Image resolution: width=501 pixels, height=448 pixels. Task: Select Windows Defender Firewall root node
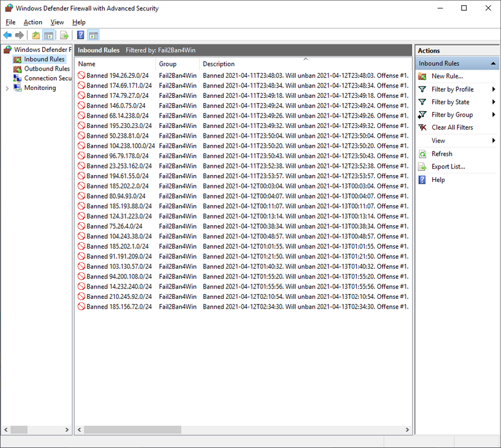pos(42,50)
